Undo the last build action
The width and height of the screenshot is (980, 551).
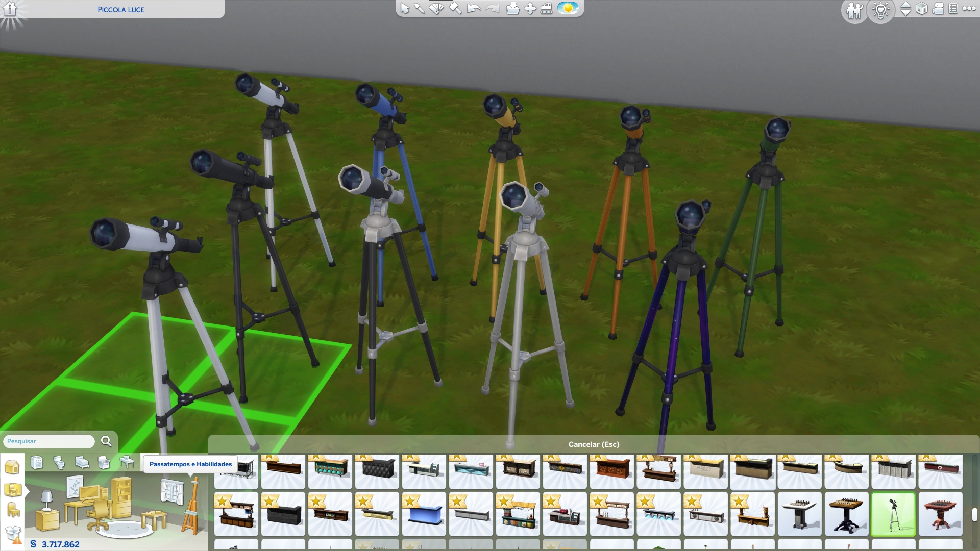(x=474, y=8)
